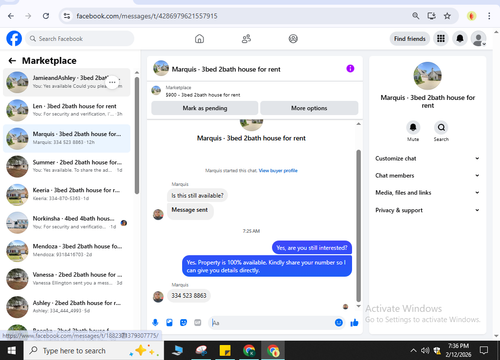Click Marquis listing photo in right panel
The width and height of the screenshot is (500, 360).
[x=428, y=76]
